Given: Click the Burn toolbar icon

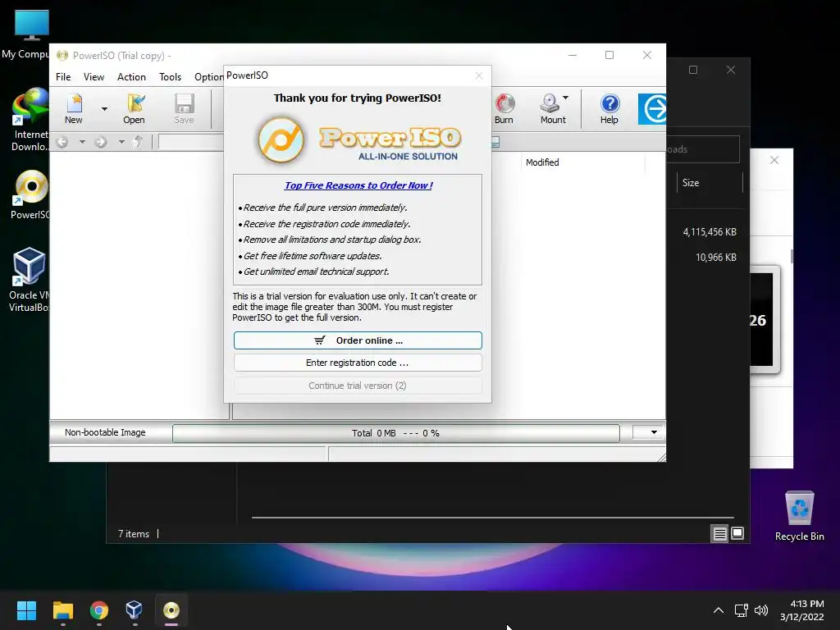Looking at the screenshot, I should point(504,109).
